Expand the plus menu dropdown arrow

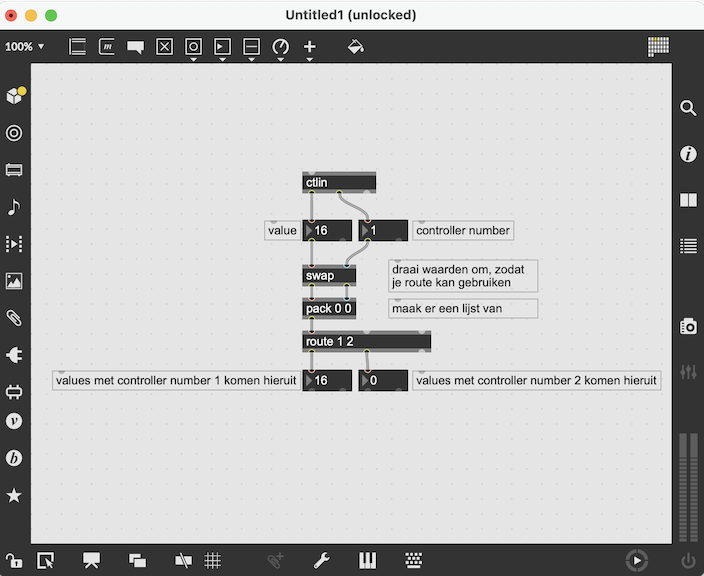click(x=309, y=59)
